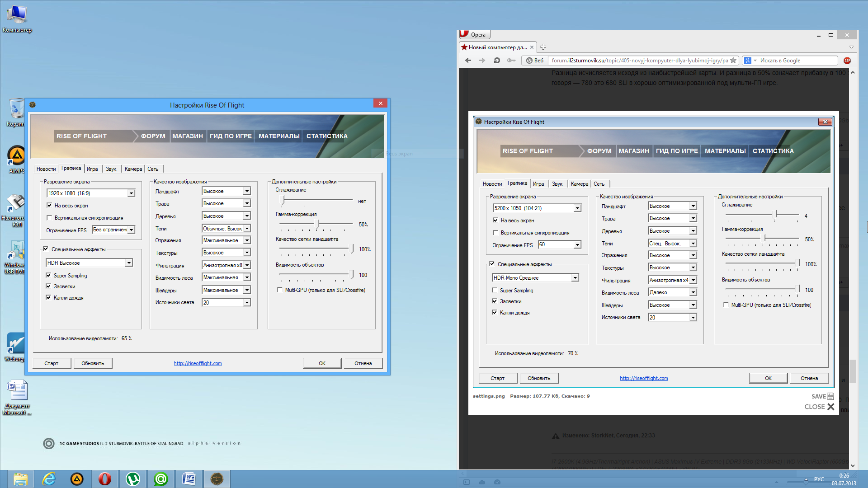Open the Звук tab in the left window

tap(111, 169)
